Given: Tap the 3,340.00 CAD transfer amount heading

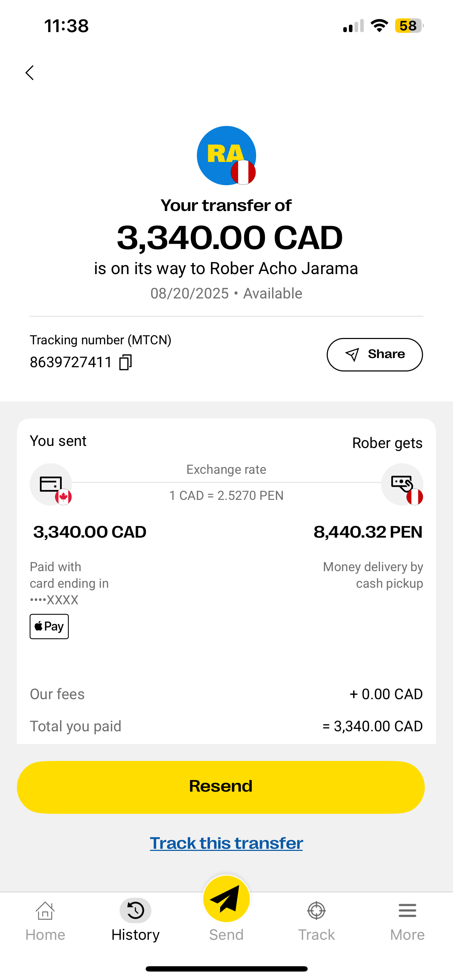Looking at the screenshot, I should tap(230, 238).
